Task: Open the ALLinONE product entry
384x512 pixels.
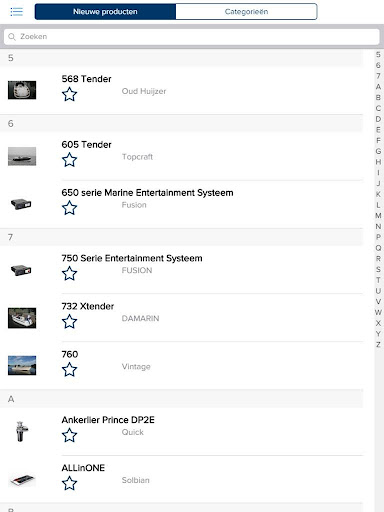Action: [x=181, y=479]
